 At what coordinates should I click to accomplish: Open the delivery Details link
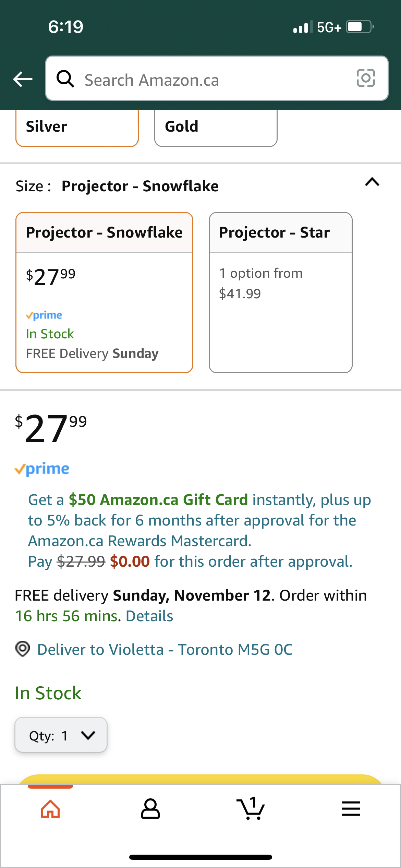(x=149, y=616)
